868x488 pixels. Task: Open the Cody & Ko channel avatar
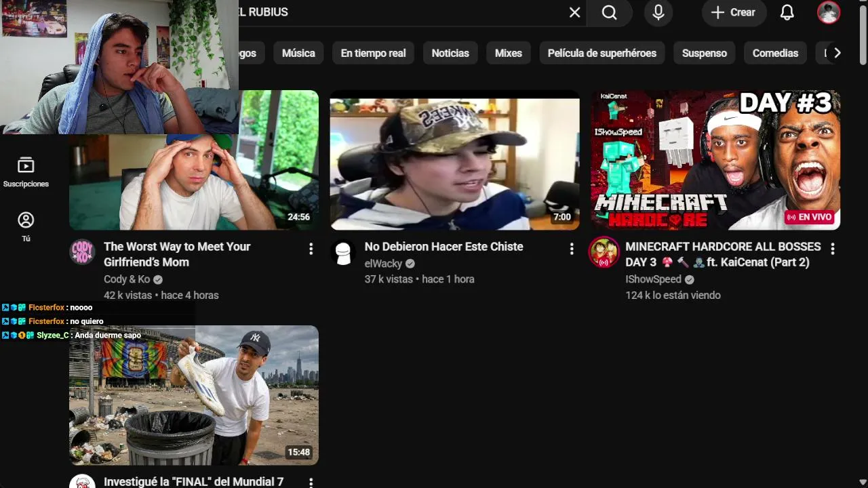[x=82, y=252]
